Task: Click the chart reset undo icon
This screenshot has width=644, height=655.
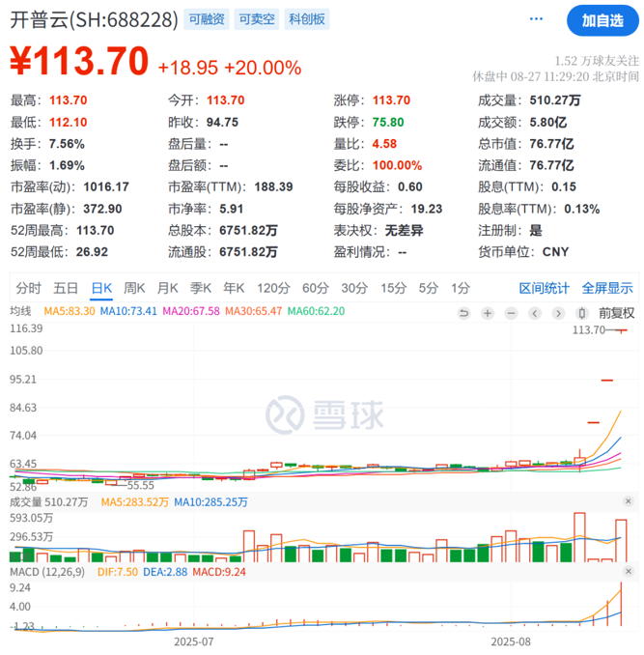Action: tap(463, 313)
